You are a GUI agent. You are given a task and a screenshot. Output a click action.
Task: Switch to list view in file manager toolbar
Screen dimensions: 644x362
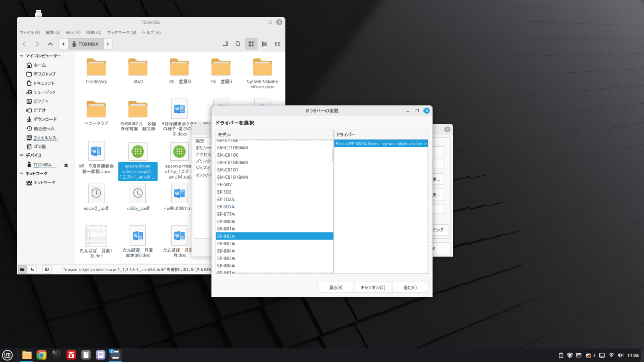pos(265,44)
